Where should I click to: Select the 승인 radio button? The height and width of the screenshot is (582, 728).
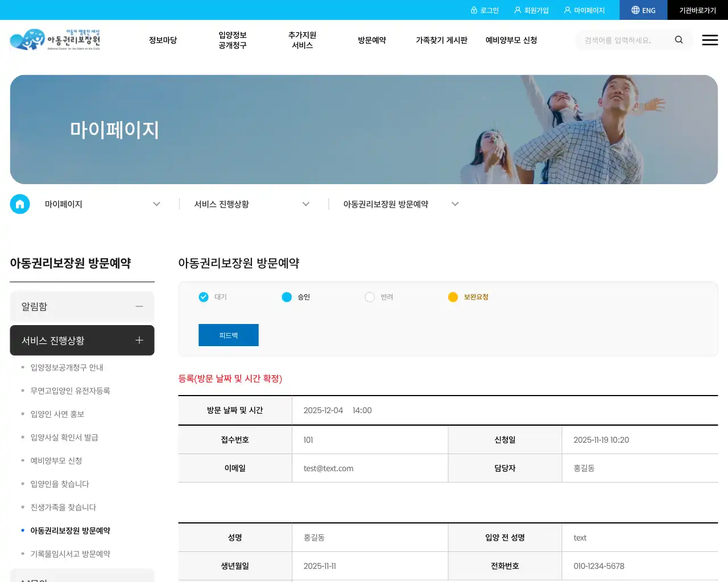pyautogui.click(x=287, y=297)
